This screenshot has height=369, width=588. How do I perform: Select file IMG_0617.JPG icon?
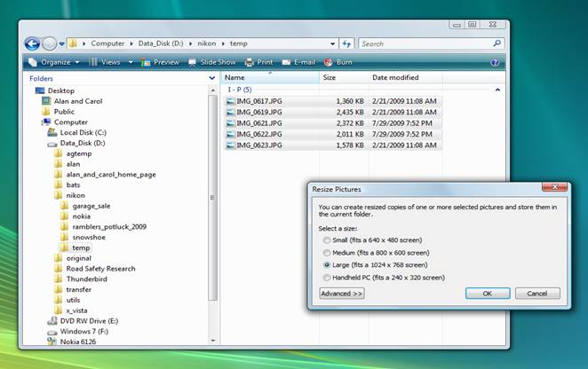[231, 101]
